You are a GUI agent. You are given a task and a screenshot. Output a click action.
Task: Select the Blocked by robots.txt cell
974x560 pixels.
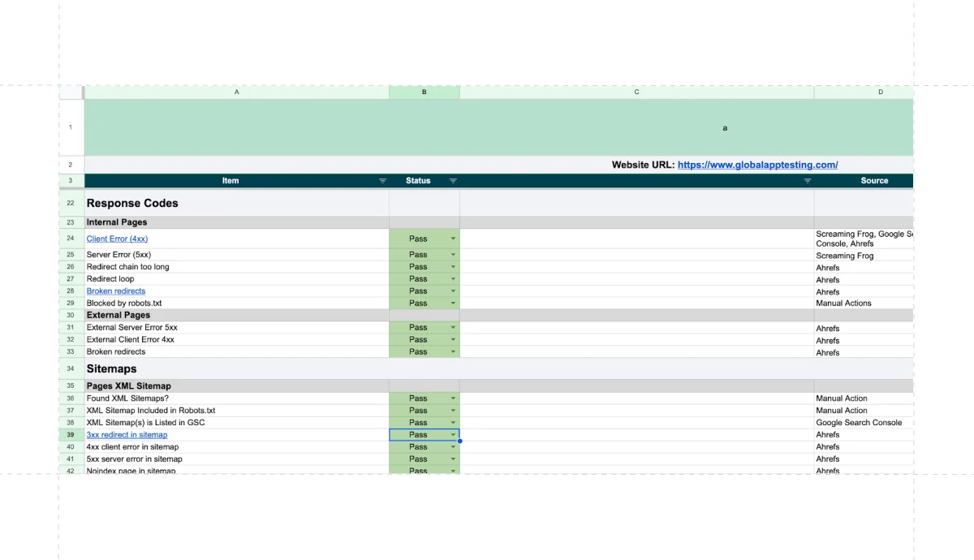pyautogui.click(x=237, y=304)
